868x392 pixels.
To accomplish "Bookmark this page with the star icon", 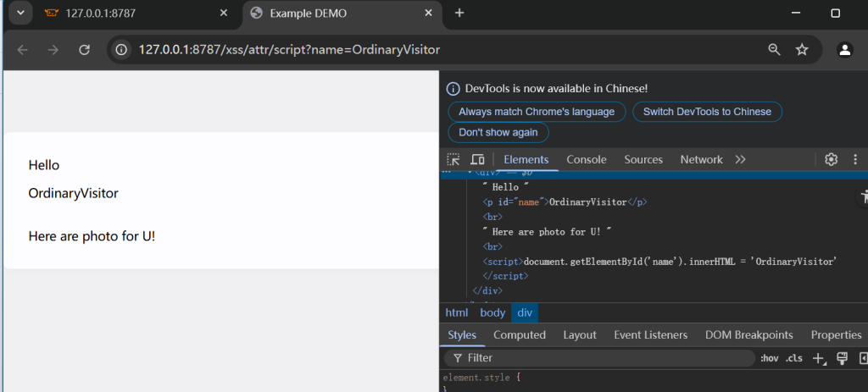I will pos(802,50).
